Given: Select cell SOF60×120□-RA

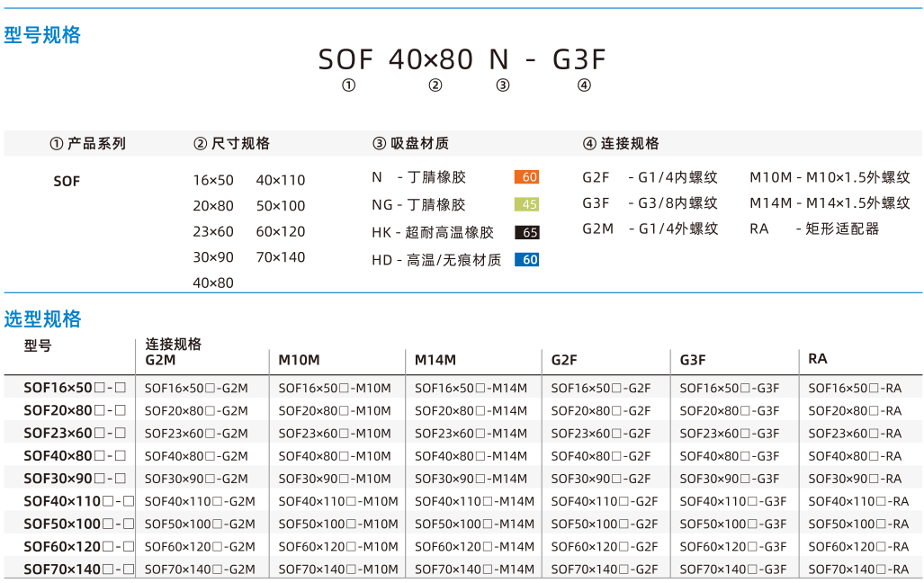Looking at the screenshot, I should (x=858, y=547).
